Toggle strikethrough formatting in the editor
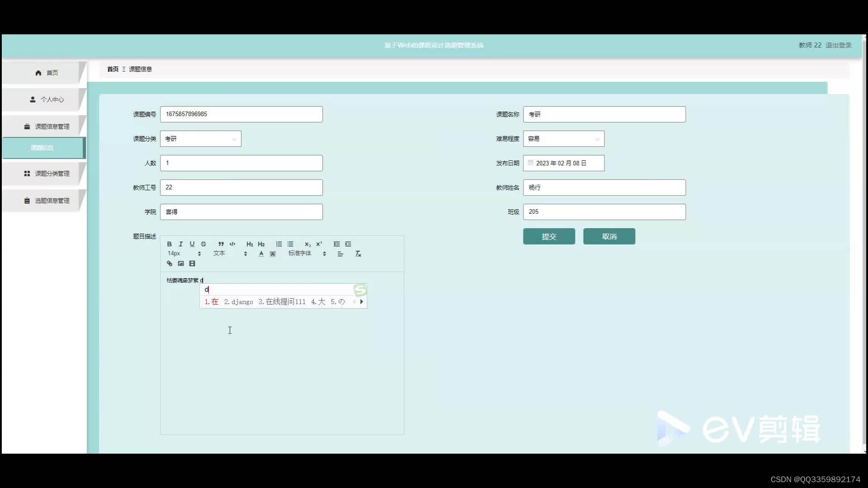The image size is (868, 488). pos(203,244)
